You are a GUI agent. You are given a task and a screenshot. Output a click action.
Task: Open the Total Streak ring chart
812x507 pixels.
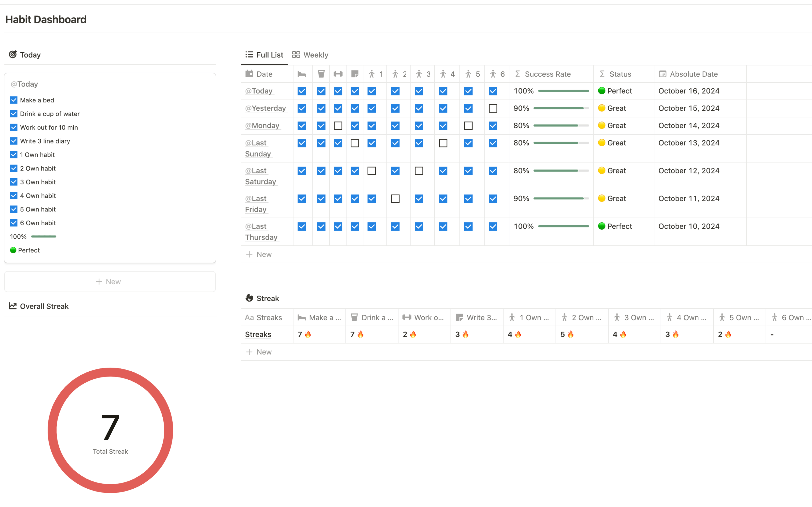tap(110, 430)
